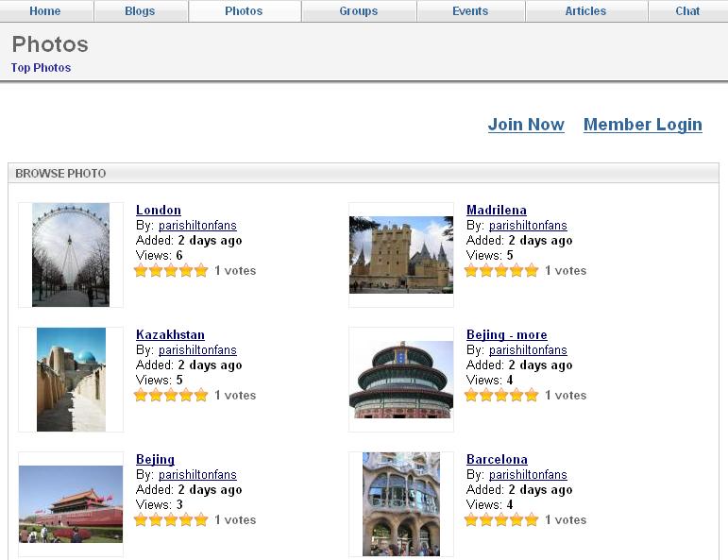Rate Kazakhstan with the fifth star
This screenshot has height=560, width=728.
[x=201, y=396]
